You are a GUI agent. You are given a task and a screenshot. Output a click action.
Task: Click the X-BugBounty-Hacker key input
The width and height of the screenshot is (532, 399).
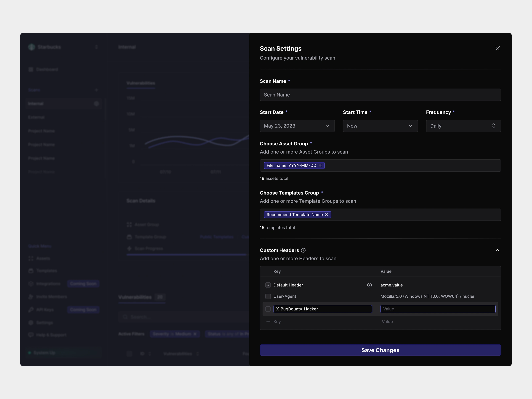click(323, 309)
